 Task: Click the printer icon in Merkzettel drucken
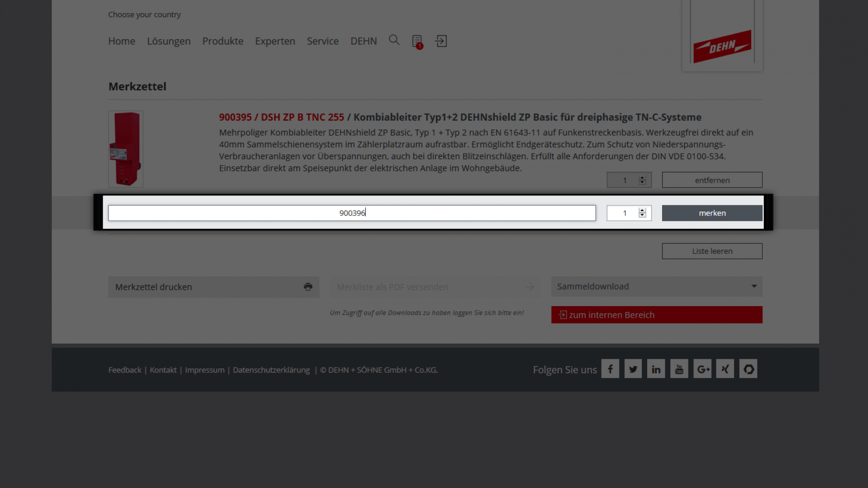(x=308, y=286)
